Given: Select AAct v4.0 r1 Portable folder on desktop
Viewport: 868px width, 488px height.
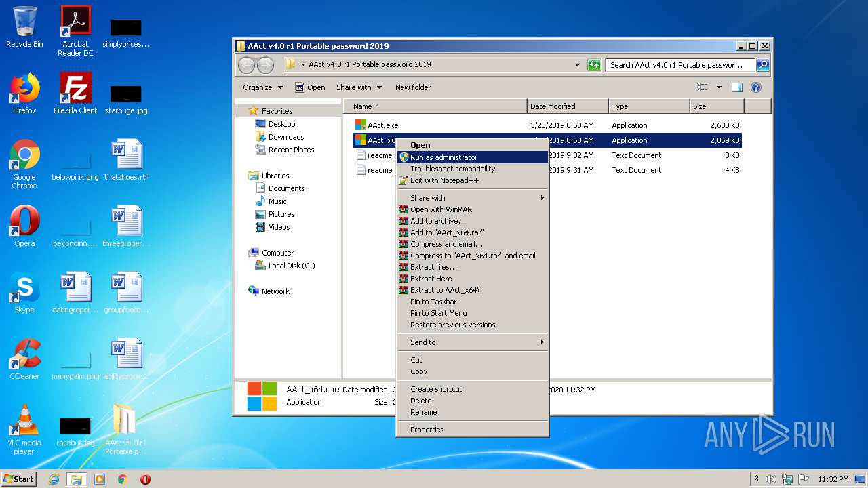Looking at the screenshot, I should [126, 430].
